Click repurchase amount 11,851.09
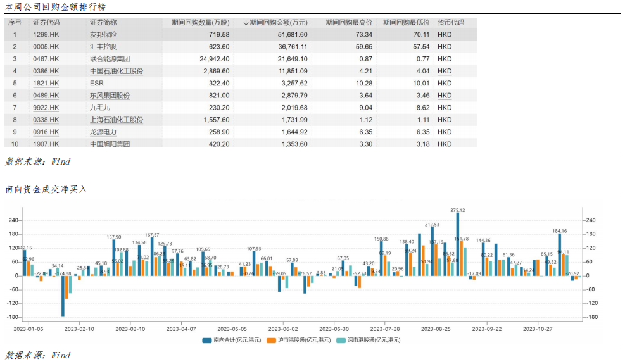This screenshot has height=364, width=625. (293, 72)
